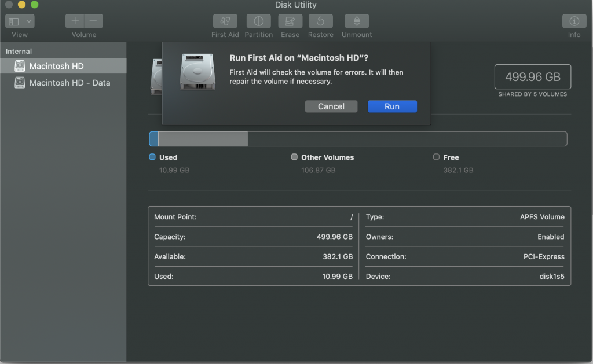Click the Unmount toolbar icon
593x364 pixels.
pos(357,21)
